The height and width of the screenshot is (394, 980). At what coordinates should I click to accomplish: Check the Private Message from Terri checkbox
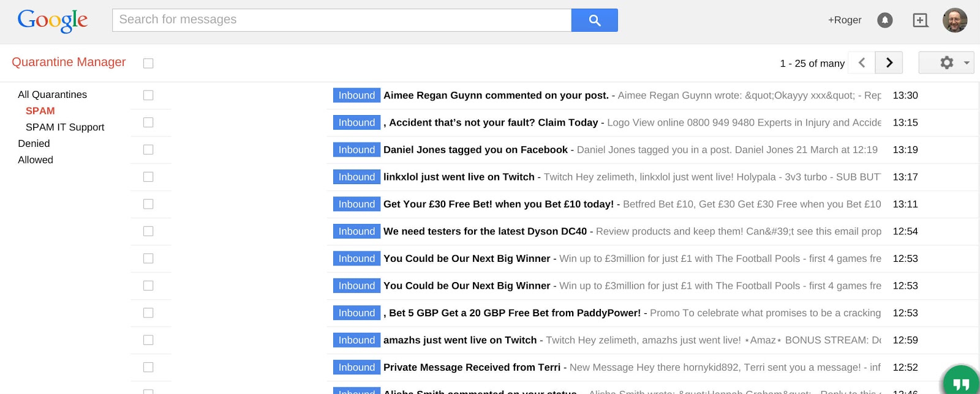point(148,367)
